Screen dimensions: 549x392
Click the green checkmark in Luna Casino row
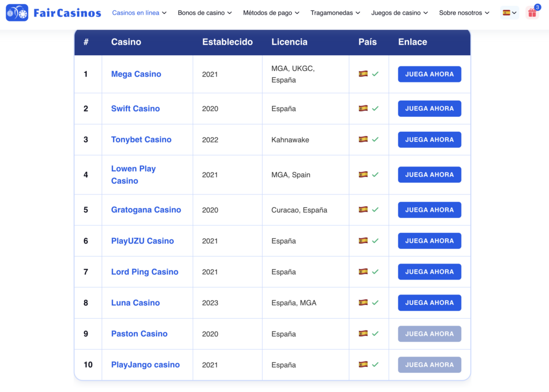click(375, 303)
